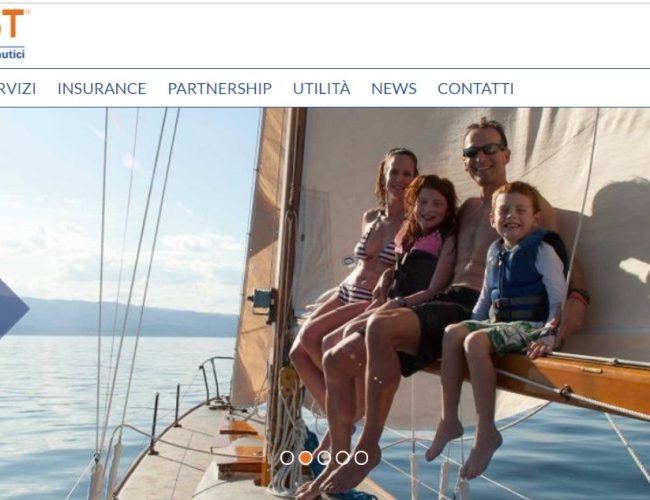Click the orange site logo in header

pyautogui.click(x=15, y=24)
